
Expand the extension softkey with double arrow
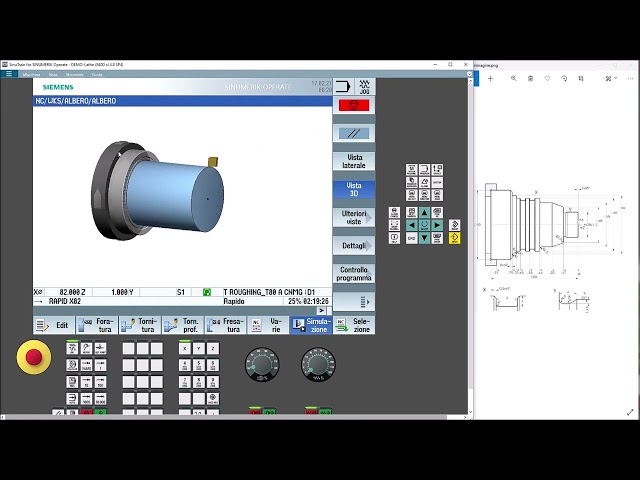(354, 302)
